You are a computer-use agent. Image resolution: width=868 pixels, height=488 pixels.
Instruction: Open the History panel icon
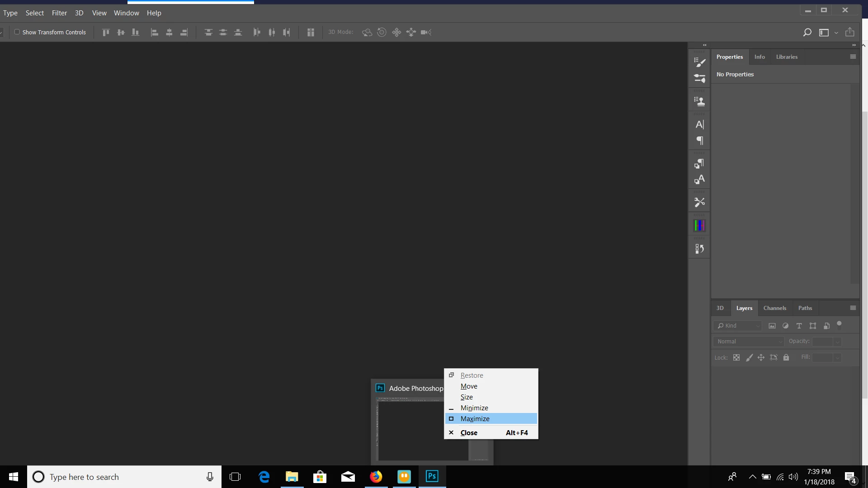click(x=699, y=249)
